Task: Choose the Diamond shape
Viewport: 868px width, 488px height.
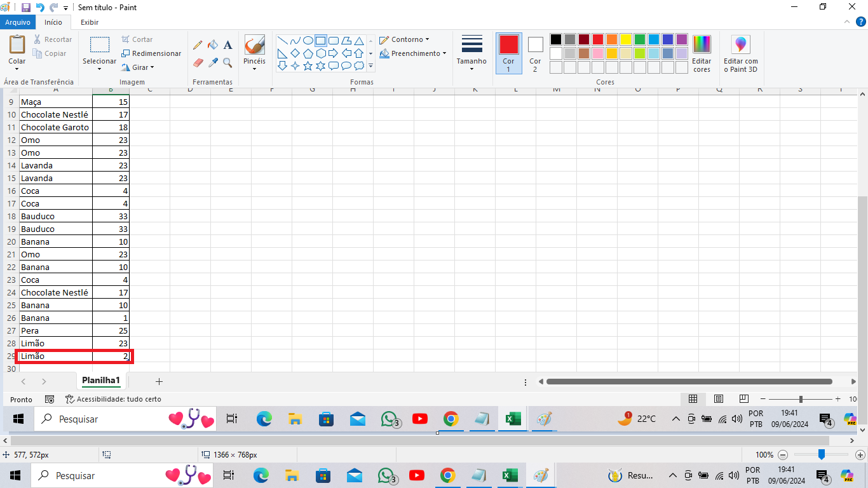Action: pos(295,53)
